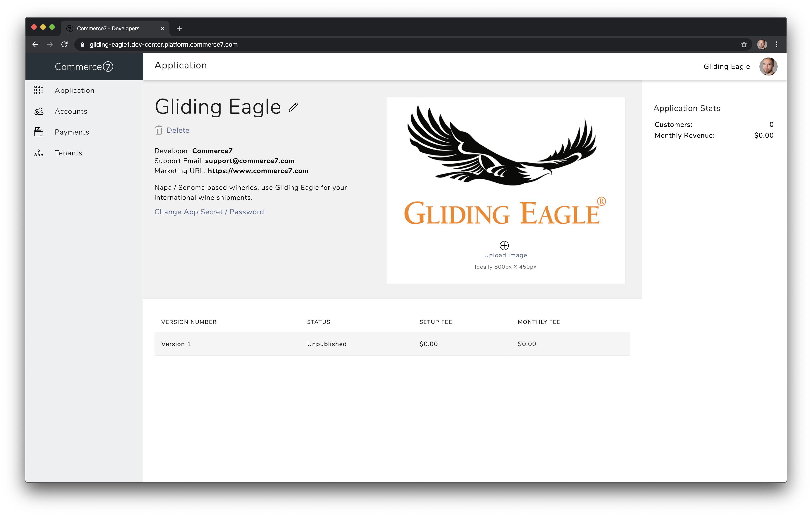This screenshot has width=812, height=516.
Task: Click the browser address bar URL
Action: pos(164,44)
